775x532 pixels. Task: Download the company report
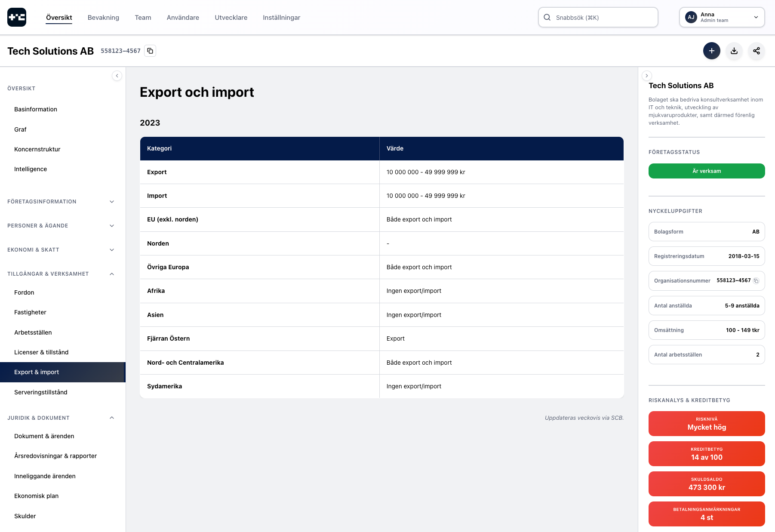pos(734,51)
